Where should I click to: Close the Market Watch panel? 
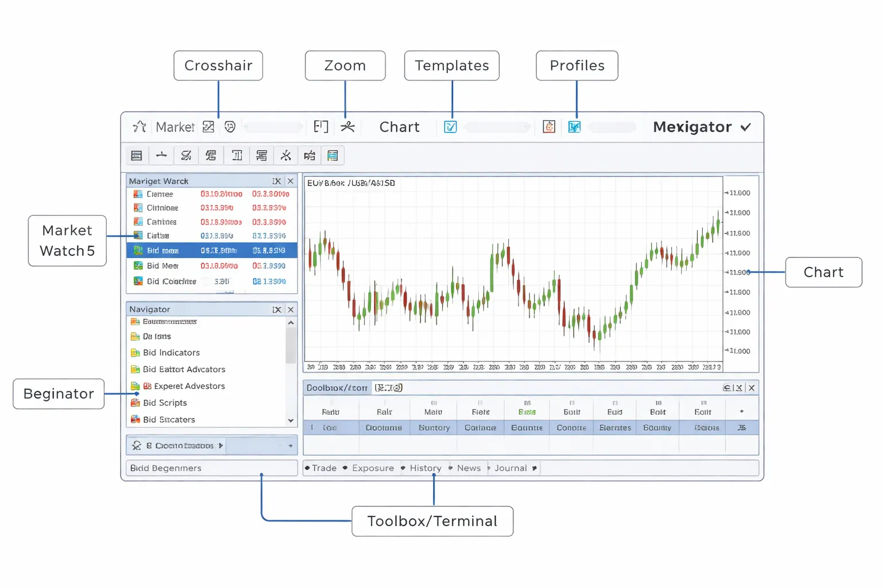291,181
